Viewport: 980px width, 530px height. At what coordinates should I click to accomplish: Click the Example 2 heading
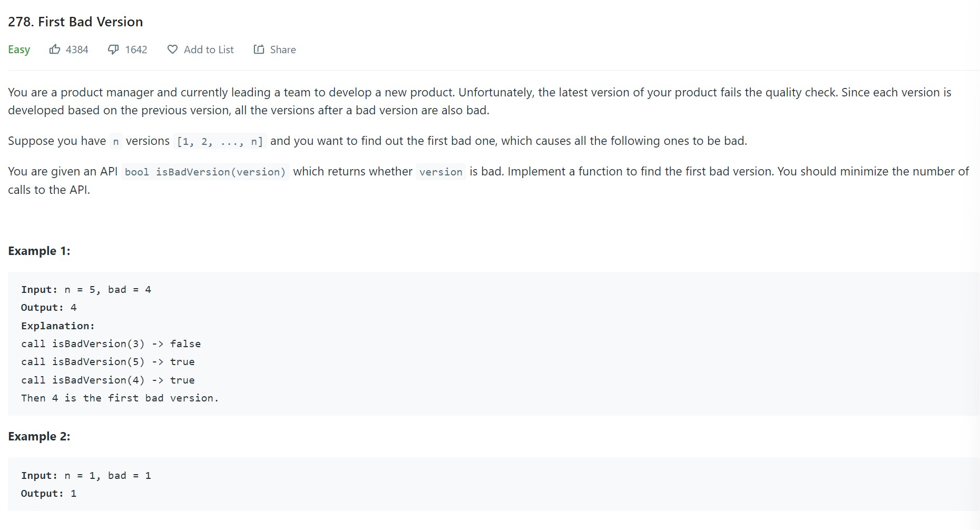click(x=39, y=436)
